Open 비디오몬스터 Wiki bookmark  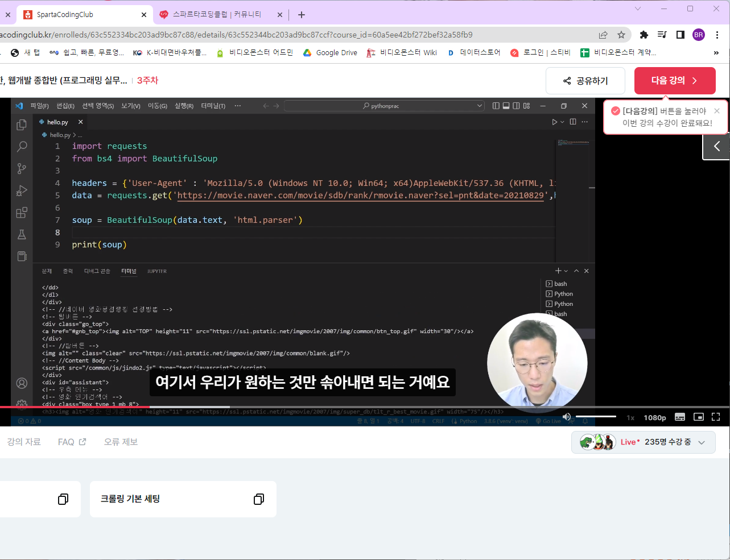tap(402, 53)
